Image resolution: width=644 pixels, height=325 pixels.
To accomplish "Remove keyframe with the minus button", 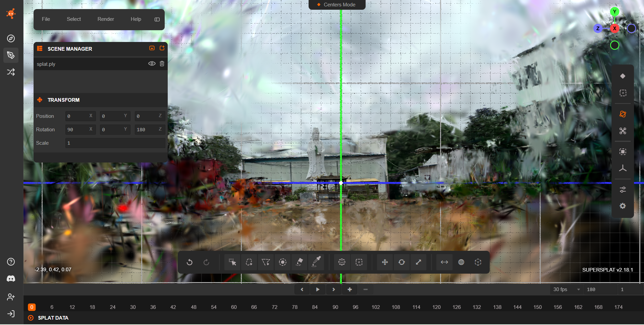I will coord(366,289).
